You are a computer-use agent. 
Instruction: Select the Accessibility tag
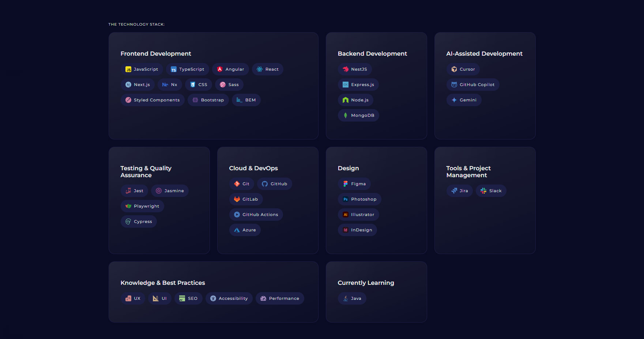click(x=229, y=298)
